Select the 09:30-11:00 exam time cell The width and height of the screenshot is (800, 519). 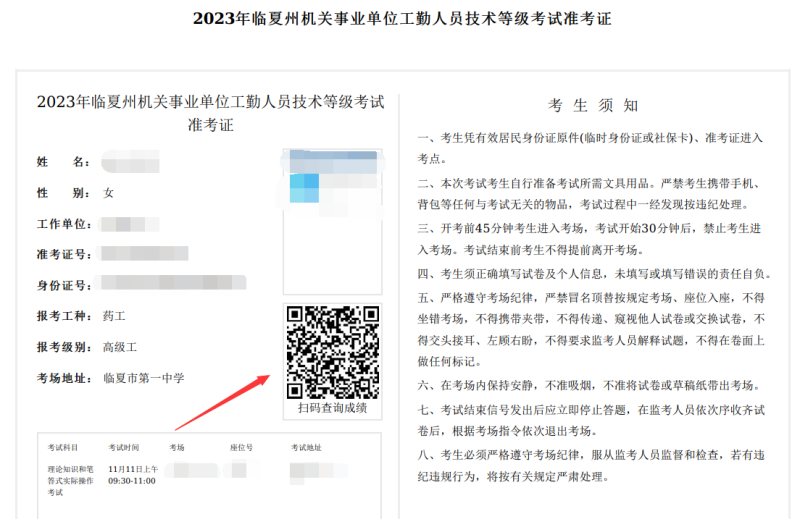pyautogui.click(x=131, y=480)
